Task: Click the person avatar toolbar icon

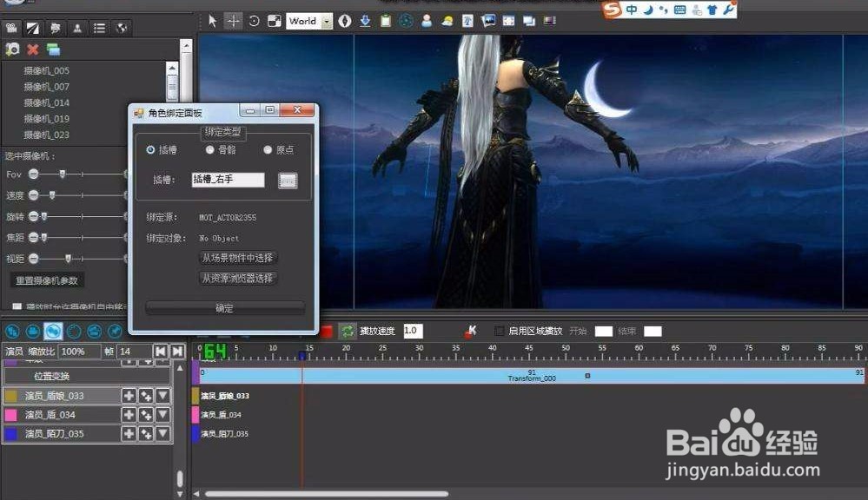Action: point(427,21)
